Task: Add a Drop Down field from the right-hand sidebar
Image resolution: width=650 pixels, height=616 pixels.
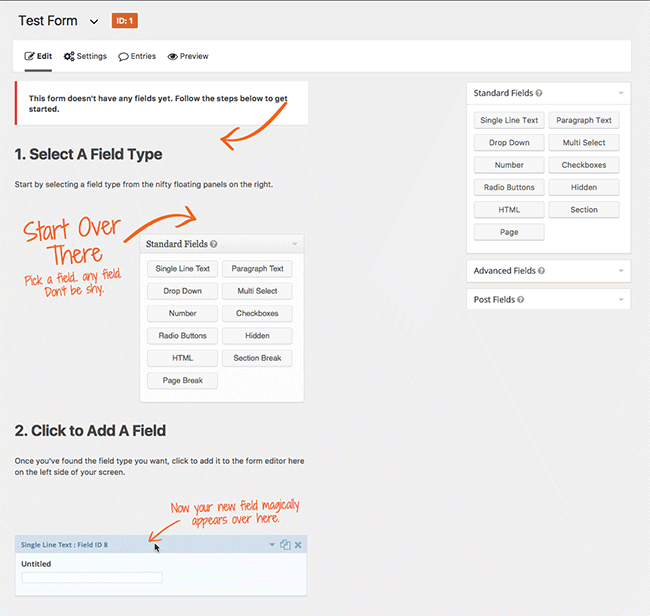Action: 509,143
